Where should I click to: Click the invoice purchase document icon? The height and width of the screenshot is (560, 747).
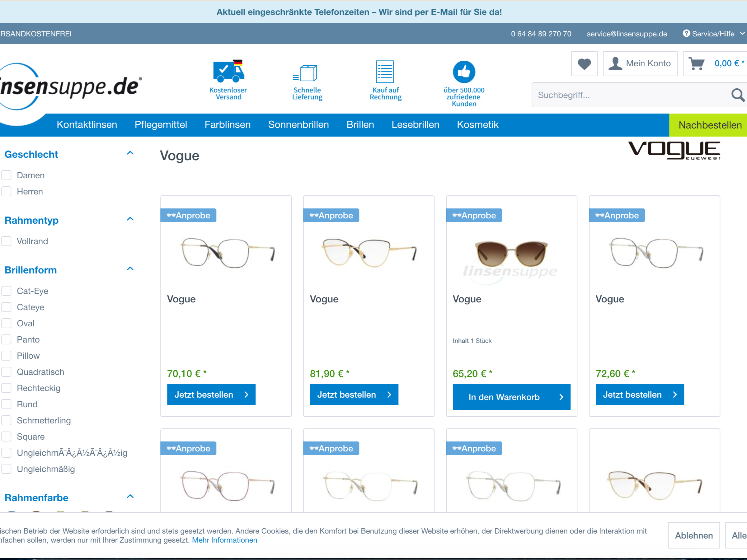[385, 72]
